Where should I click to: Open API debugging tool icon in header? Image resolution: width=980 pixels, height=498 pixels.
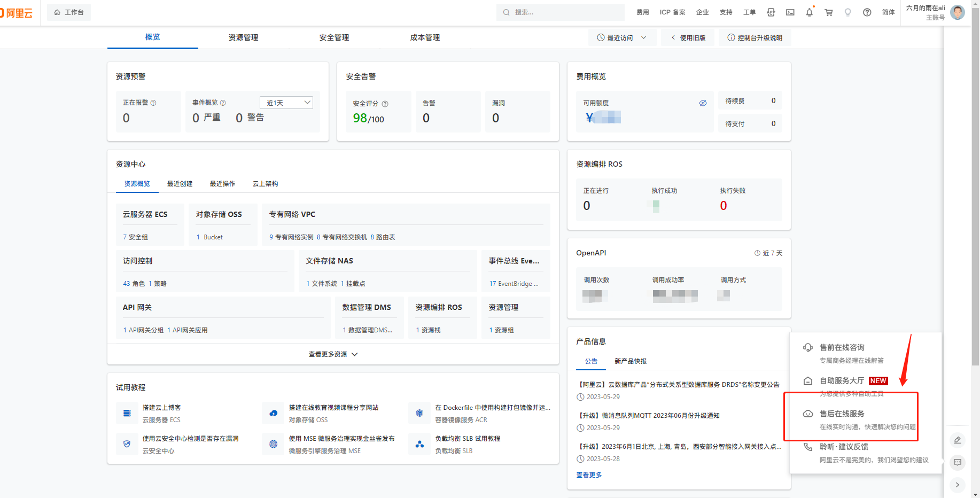(771, 12)
